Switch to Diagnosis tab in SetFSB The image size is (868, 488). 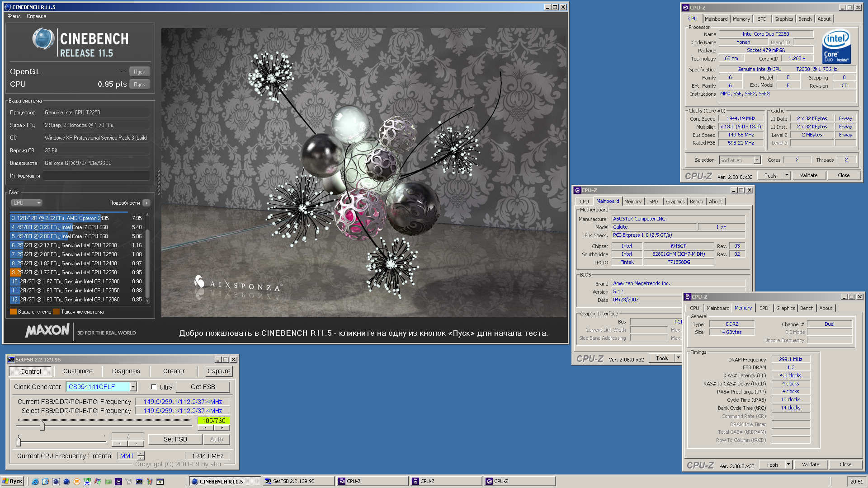coord(126,371)
